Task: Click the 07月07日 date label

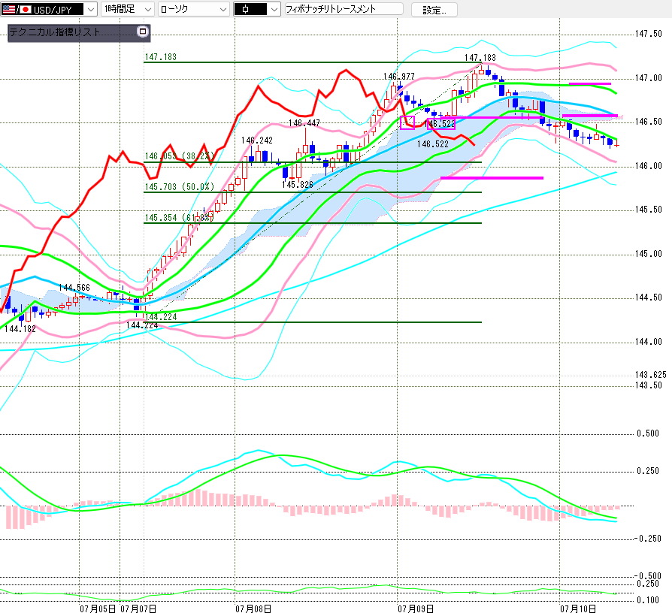Action: pyautogui.click(x=138, y=609)
